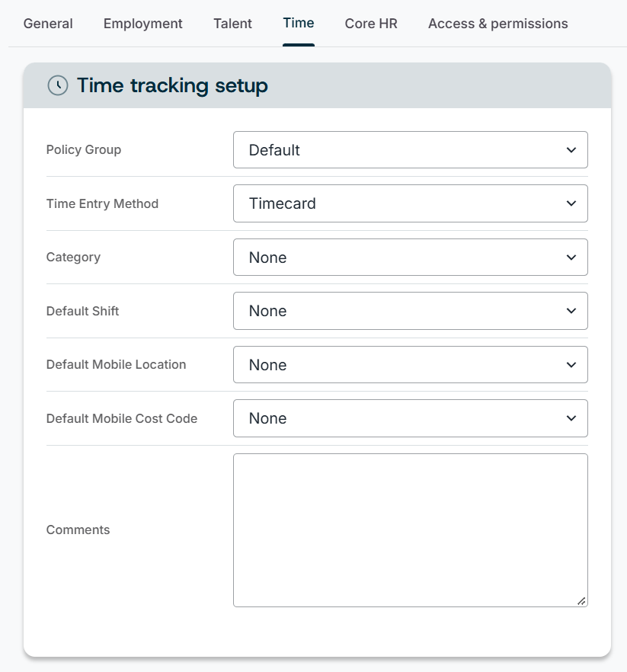Open the Default Mobile Location dropdown
Viewport: 627px width, 672px height.
pos(411,365)
